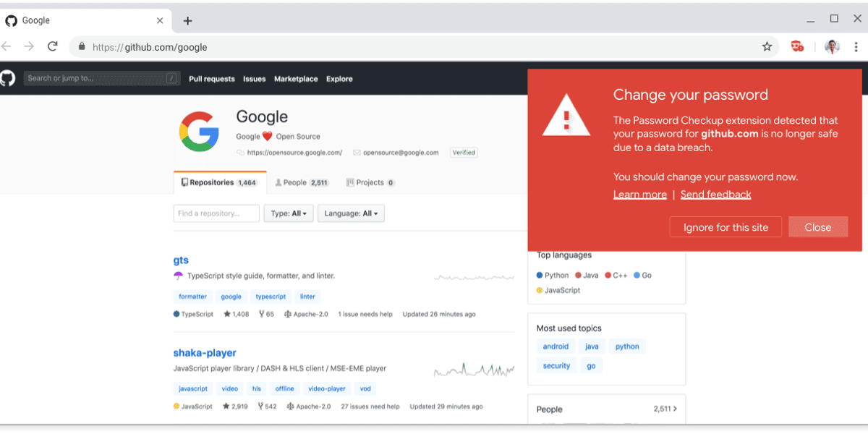
Task: Click the browser forward arrow
Action: point(29,46)
